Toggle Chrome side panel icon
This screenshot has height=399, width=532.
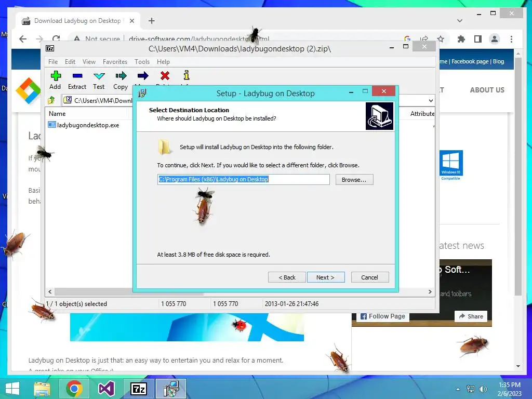coord(478,39)
